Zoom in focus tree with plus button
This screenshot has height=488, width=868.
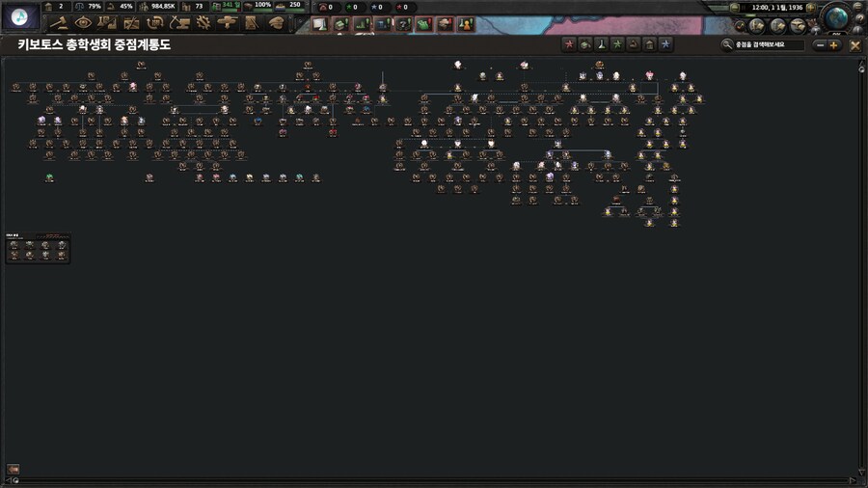tap(833, 45)
